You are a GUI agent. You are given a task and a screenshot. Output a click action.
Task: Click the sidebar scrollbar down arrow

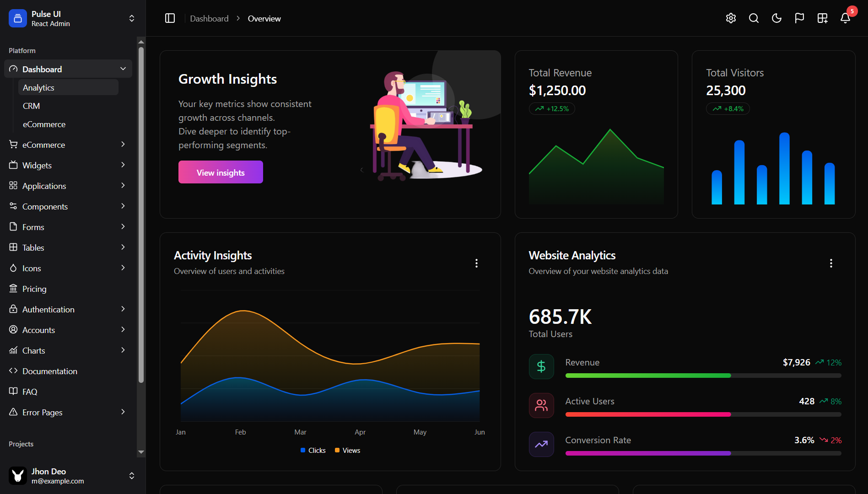(x=141, y=452)
